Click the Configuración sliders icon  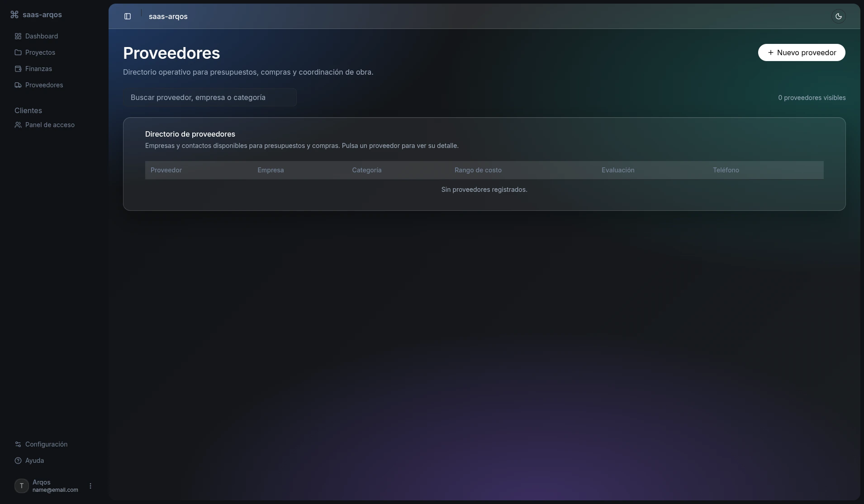[x=18, y=444]
